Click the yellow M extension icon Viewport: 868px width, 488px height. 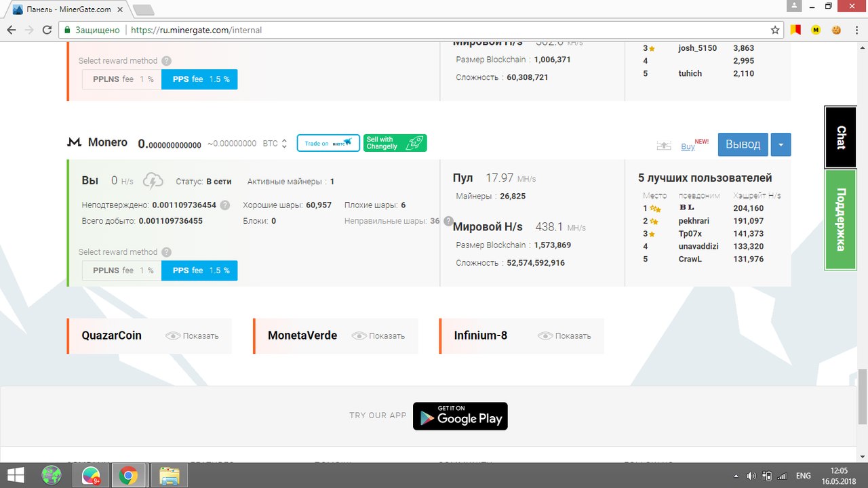(816, 30)
